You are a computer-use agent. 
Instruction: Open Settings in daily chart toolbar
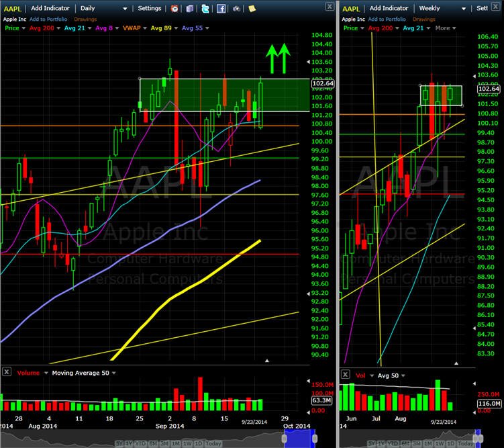click(x=150, y=8)
